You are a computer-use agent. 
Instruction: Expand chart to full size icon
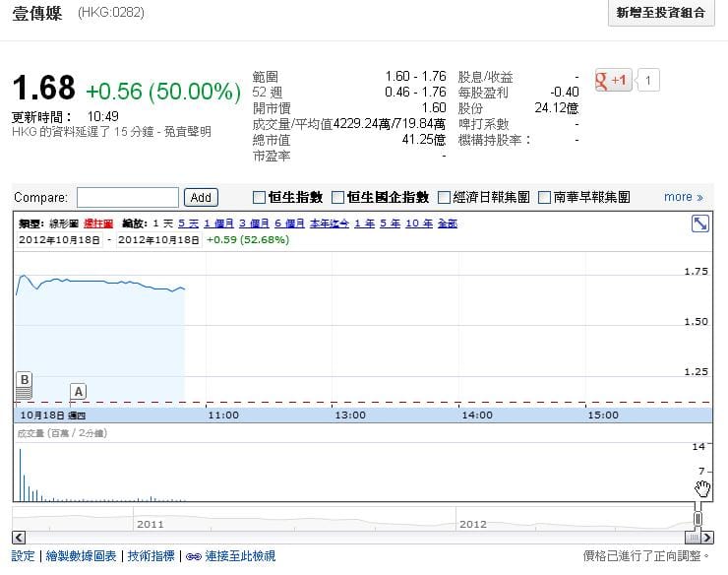pyautogui.click(x=699, y=224)
